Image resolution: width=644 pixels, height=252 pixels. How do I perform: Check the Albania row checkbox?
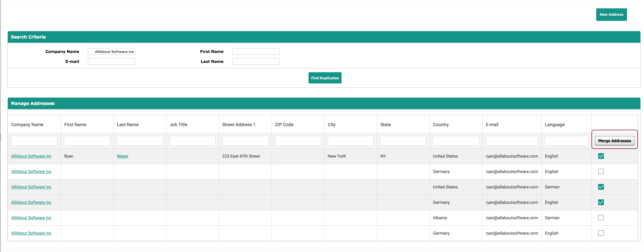coord(601,218)
